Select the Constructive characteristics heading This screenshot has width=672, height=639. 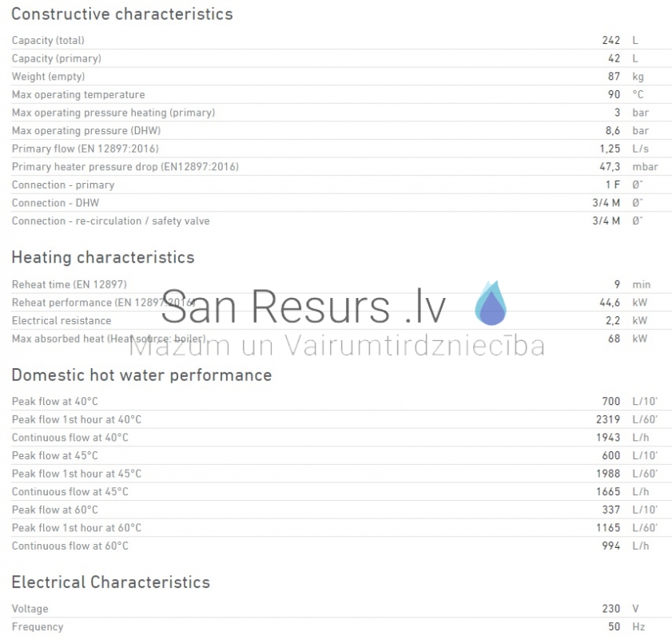(x=122, y=14)
